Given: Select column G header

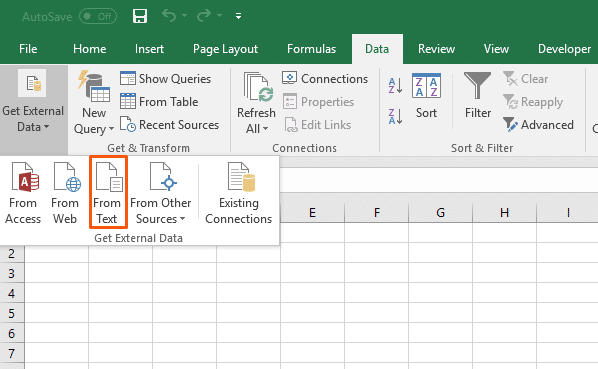Looking at the screenshot, I should 440,212.
